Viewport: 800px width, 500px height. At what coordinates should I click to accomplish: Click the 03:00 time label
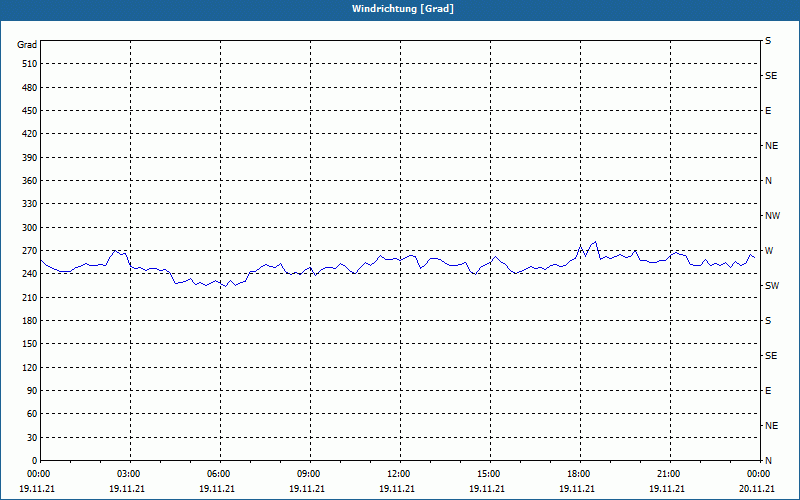point(129,474)
